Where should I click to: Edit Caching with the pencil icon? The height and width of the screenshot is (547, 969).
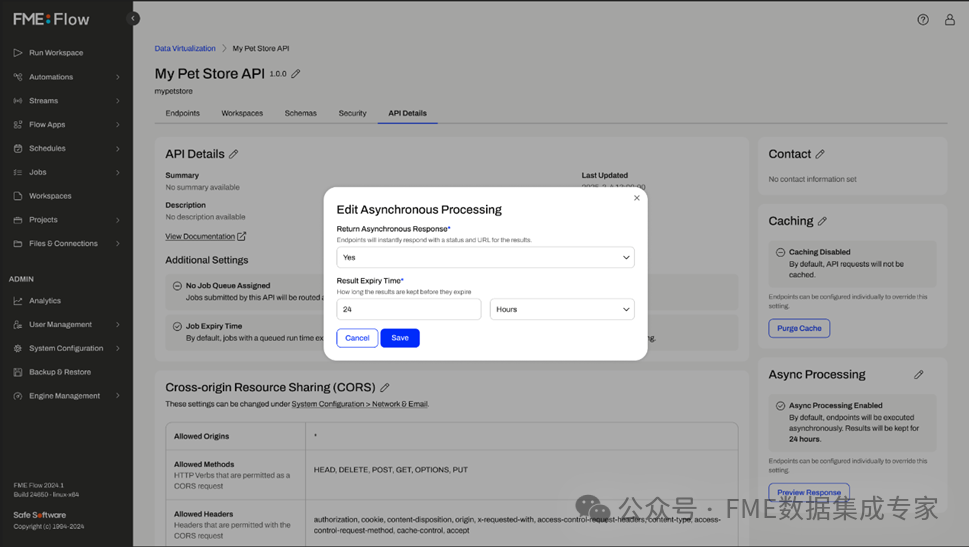point(823,221)
